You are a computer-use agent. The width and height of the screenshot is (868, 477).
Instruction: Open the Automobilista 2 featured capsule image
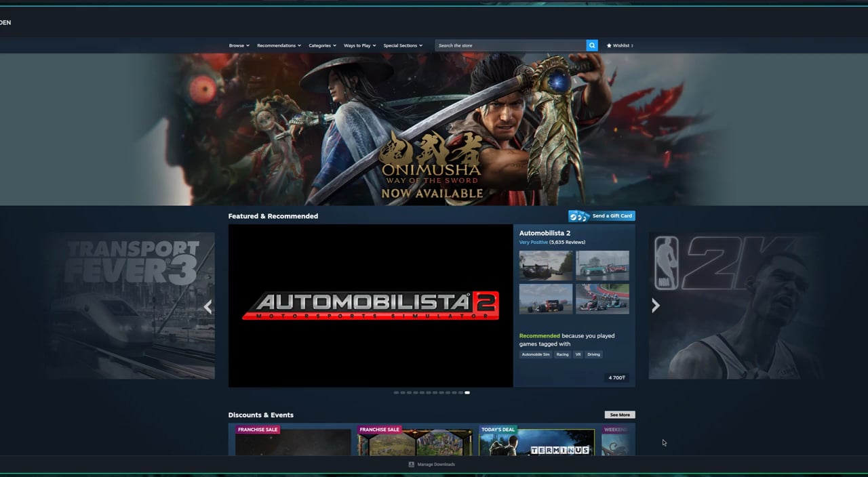pyautogui.click(x=370, y=306)
